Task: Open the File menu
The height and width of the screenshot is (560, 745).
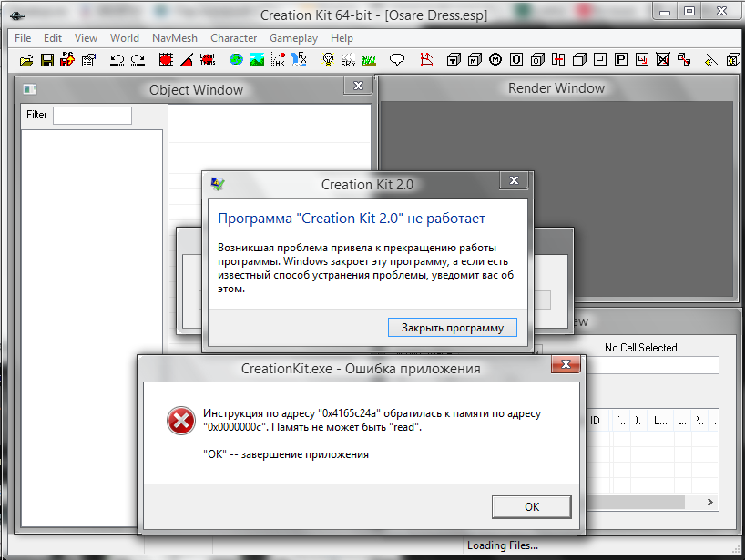Action: click(23, 38)
